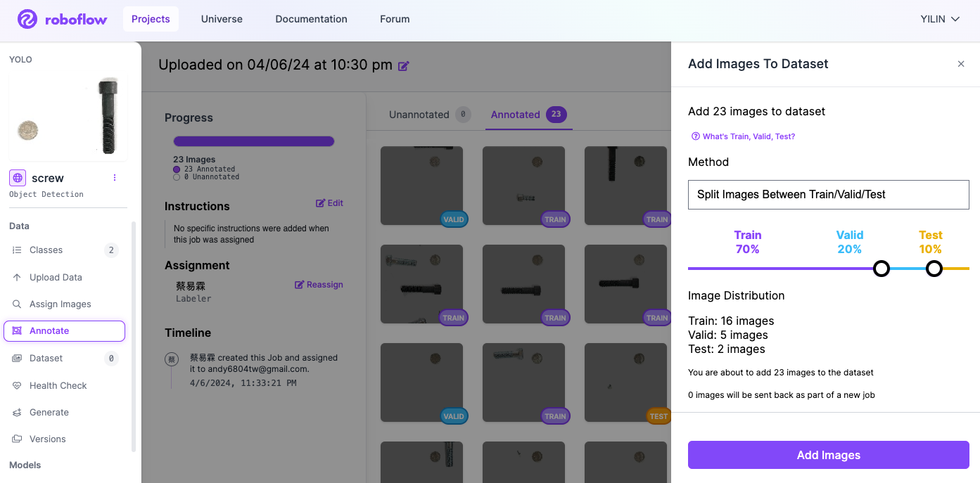
Task: Go to Upload Data in sidebar
Action: coord(56,277)
